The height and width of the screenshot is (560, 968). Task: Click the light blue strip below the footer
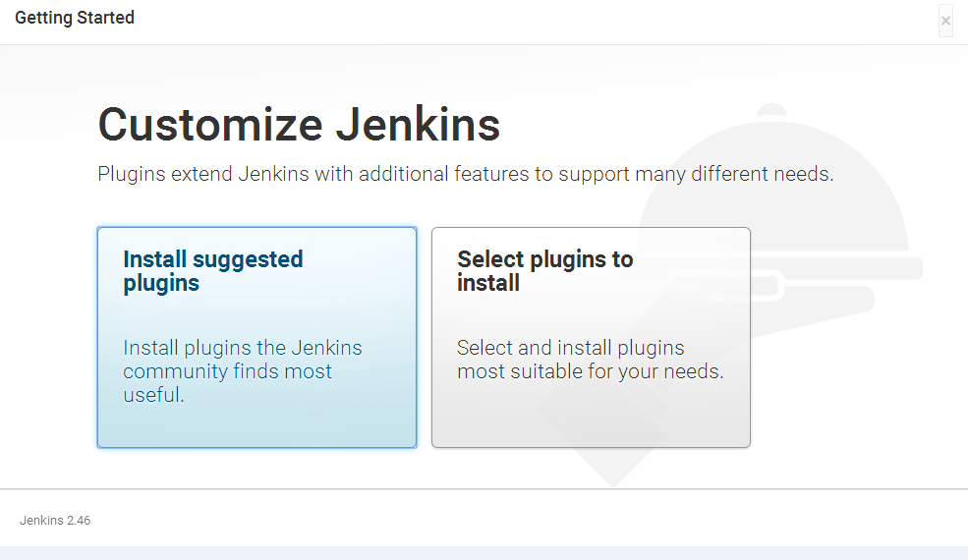[484, 553]
